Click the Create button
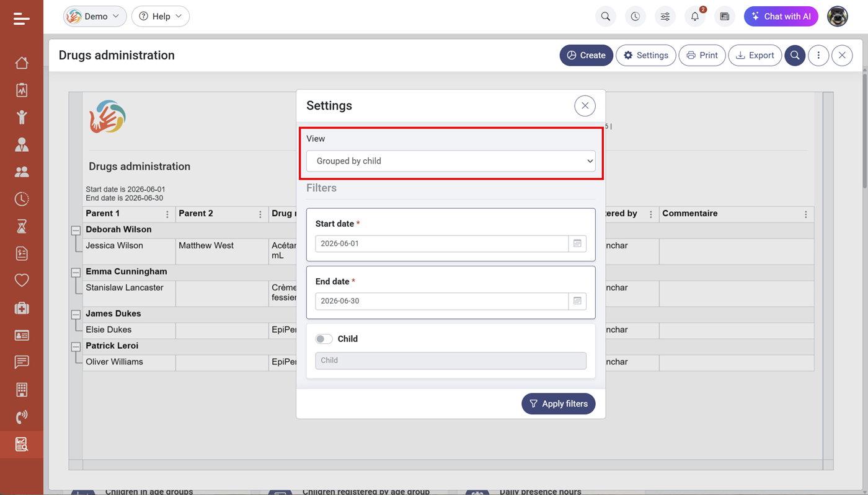 click(587, 55)
